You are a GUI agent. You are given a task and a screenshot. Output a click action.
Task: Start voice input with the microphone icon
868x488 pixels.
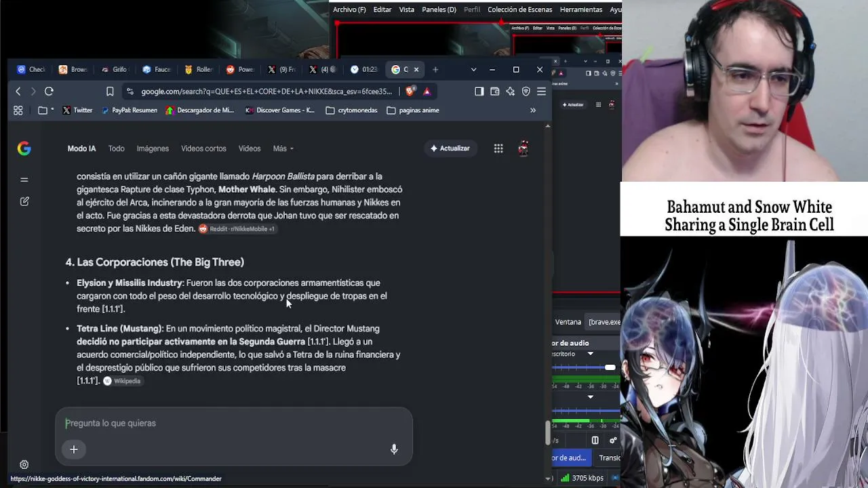(394, 449)
